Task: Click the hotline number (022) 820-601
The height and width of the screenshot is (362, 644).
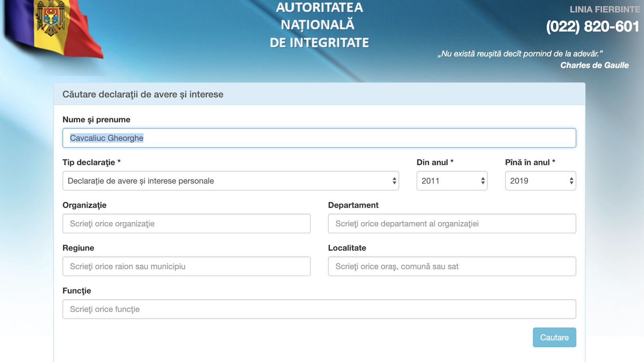Action: coord(592,27)
